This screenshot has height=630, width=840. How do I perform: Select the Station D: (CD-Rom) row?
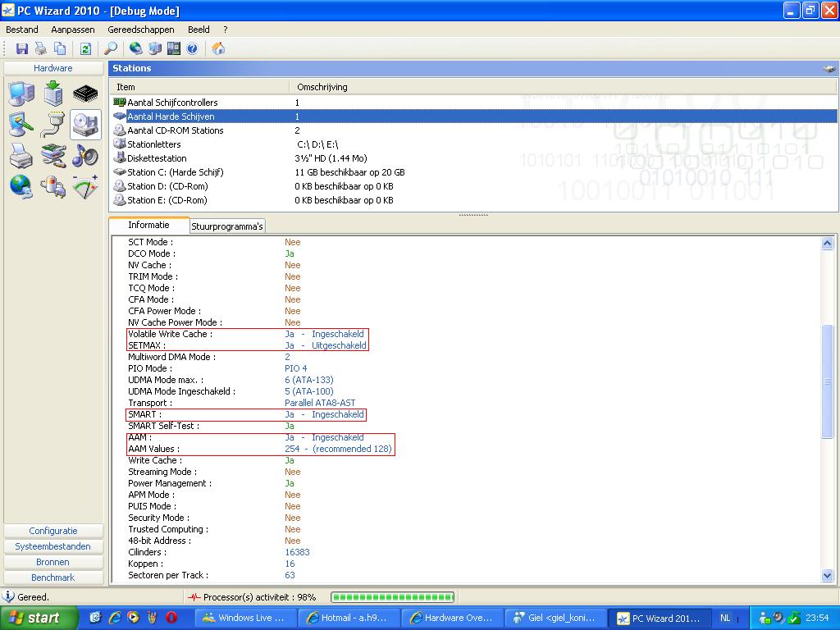coord(473,186)
